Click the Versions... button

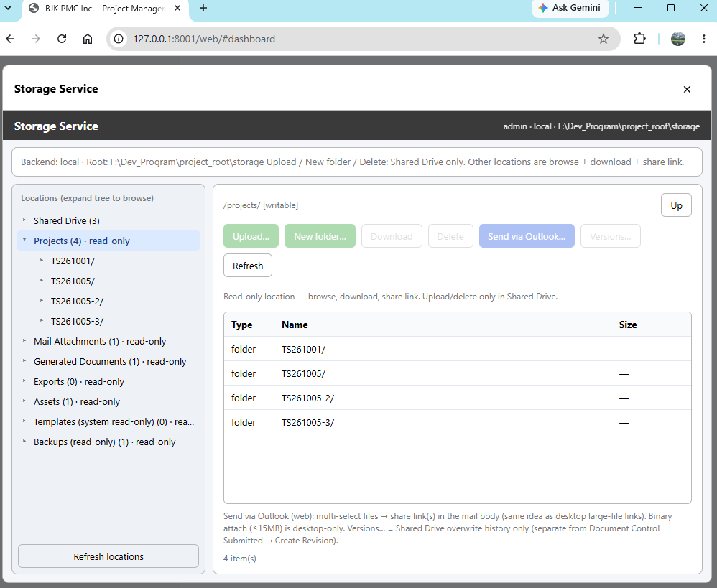click(611, 236)
